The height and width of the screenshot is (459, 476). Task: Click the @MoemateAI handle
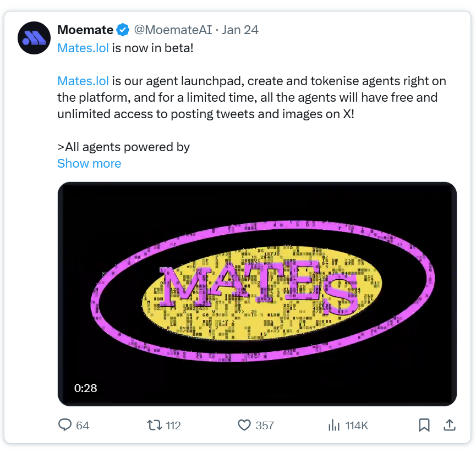pos(173,30)
